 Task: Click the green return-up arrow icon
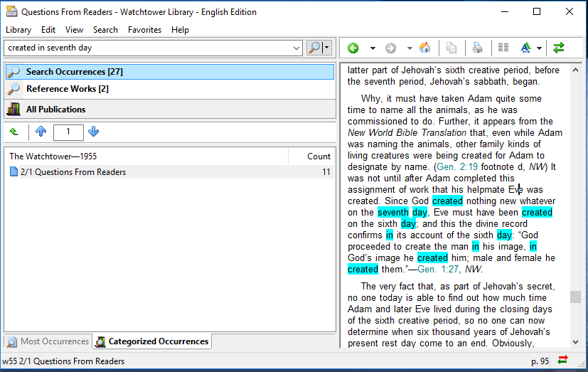pyautogui.click(x=14, y=132)
